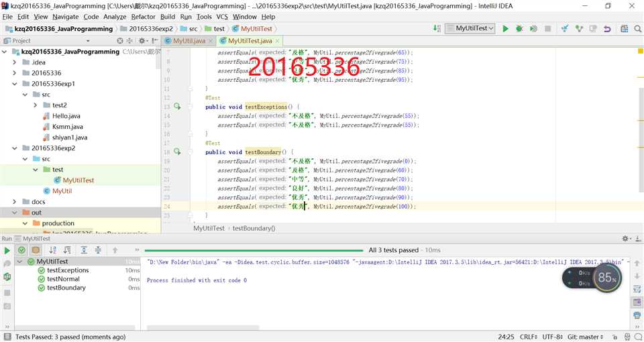Run MyUtilTest with the main toolbar green arrow

coord(506,29)
